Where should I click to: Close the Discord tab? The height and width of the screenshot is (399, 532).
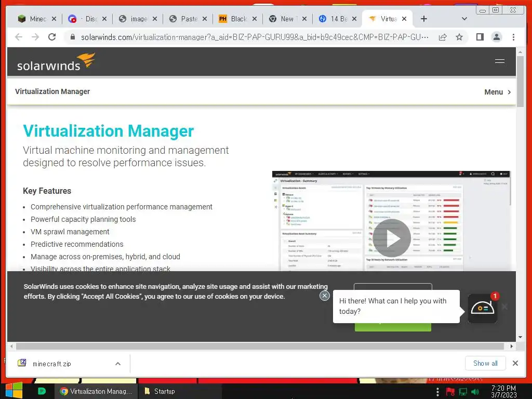104,19
